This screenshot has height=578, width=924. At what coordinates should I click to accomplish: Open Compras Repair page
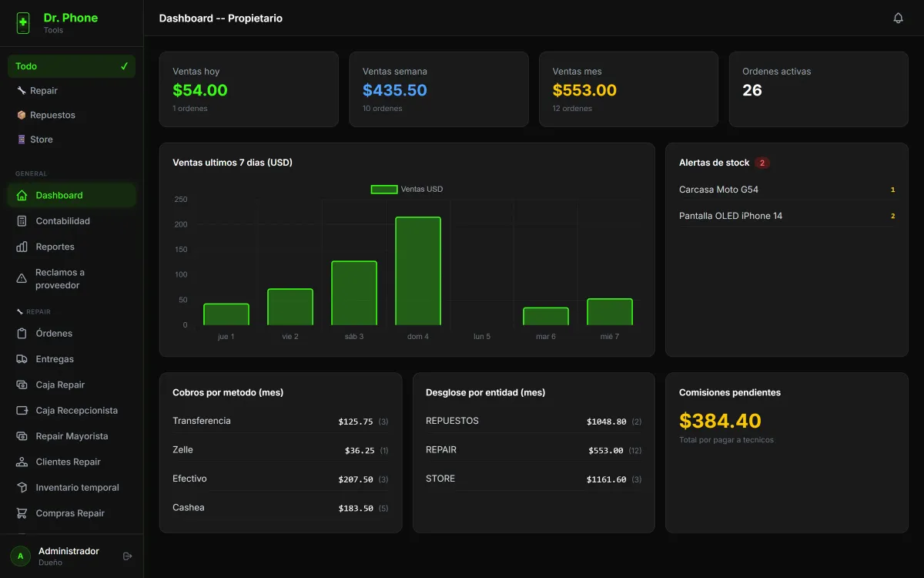tap(72, 513)
